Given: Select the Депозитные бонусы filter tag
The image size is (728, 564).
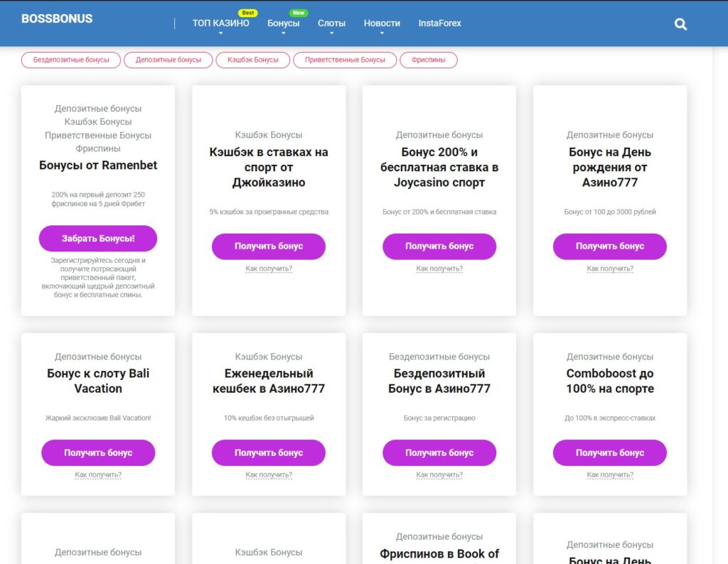Looking at the screenshot, I should click(168, 60).
